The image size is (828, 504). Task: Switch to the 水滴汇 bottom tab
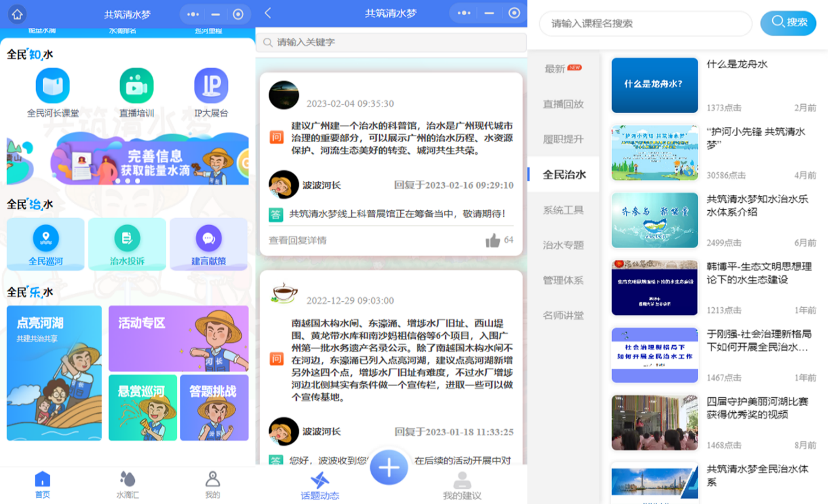coord(128,484)
